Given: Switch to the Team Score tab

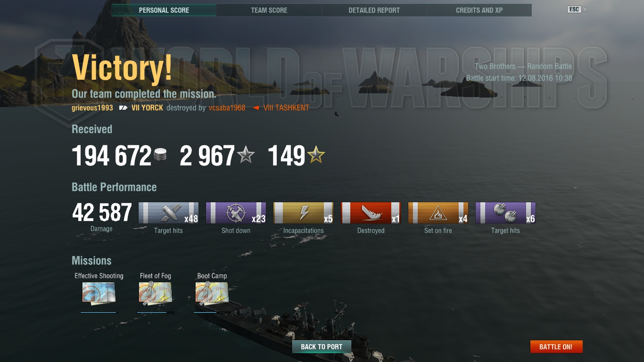Looking at the screenshot, I should (269, 10).
